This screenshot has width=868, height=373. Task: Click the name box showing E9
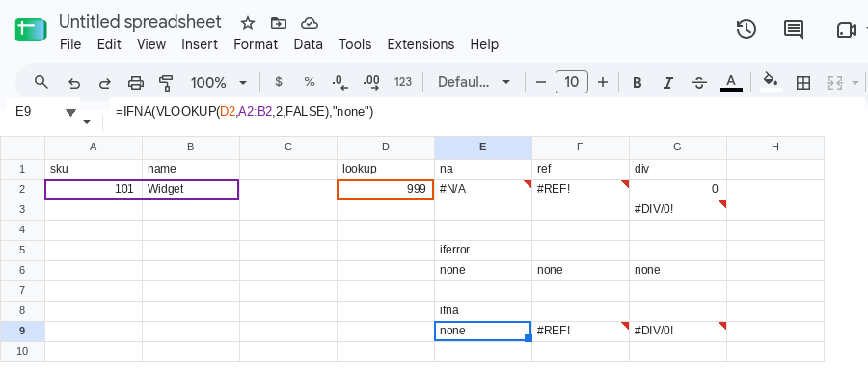[x=23, y=112]
